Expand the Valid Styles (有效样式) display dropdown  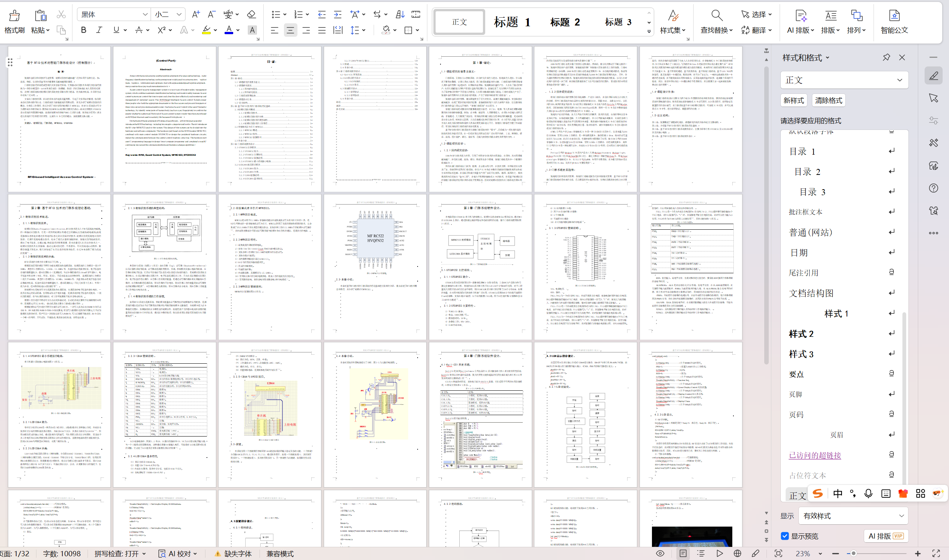pos(901,516)
